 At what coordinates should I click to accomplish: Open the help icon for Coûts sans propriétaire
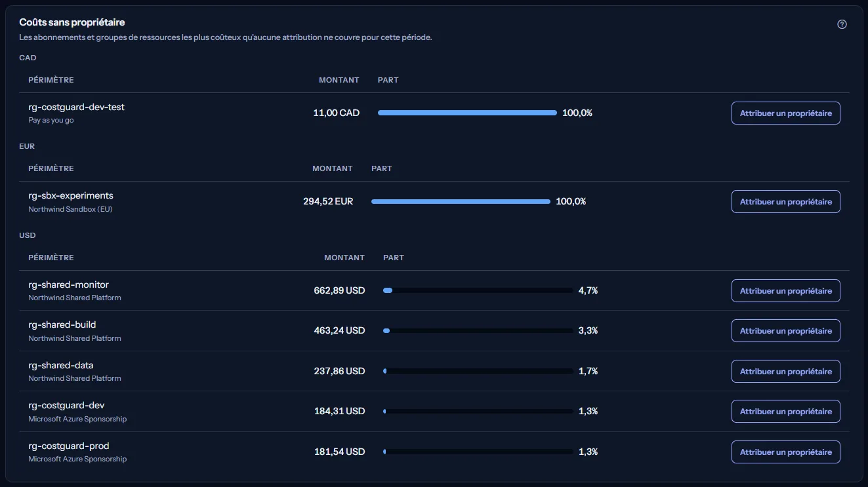pyautogui.click(x=842, y=24)
